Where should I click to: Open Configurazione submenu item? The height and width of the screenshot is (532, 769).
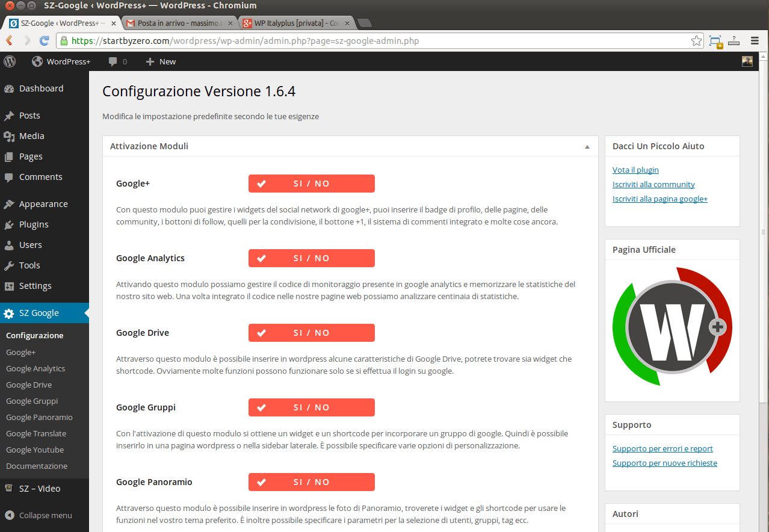pyautogui.click(x=35, y=336)
